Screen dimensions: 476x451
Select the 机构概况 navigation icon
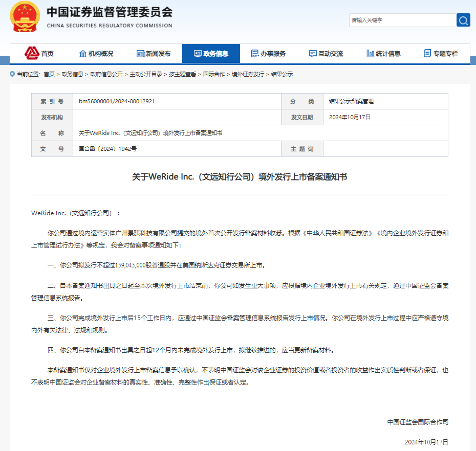[83, 53]
